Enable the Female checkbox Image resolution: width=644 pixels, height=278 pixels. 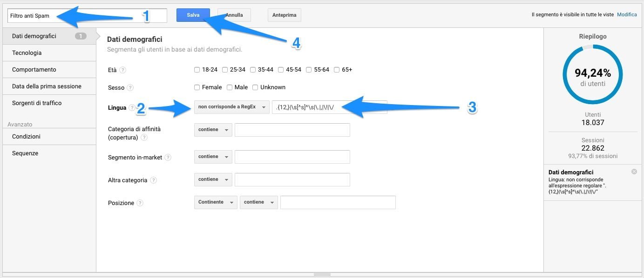point(197,87)
